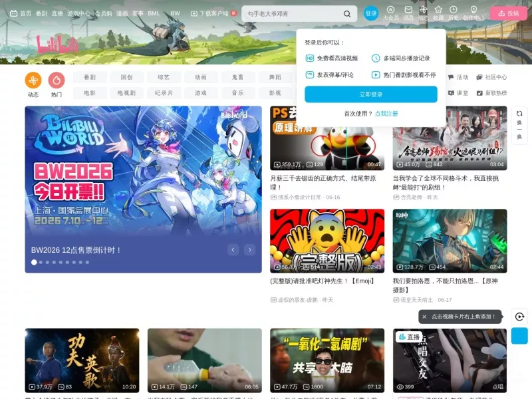The height and width of the screenshot is (399, 532).
Task: Go to next banner slide arrow
Action: tap(250, 250)
